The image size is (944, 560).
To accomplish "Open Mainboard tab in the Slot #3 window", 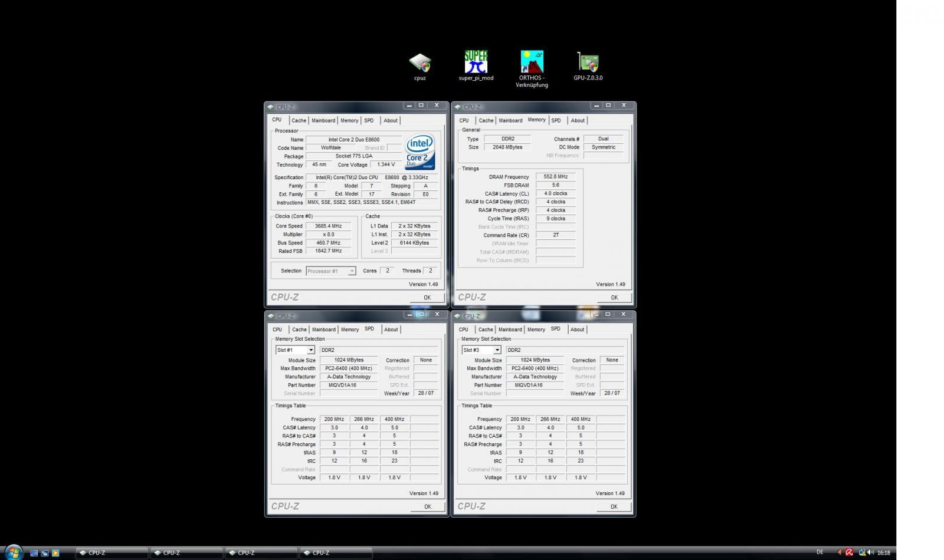I will point(510,330).
